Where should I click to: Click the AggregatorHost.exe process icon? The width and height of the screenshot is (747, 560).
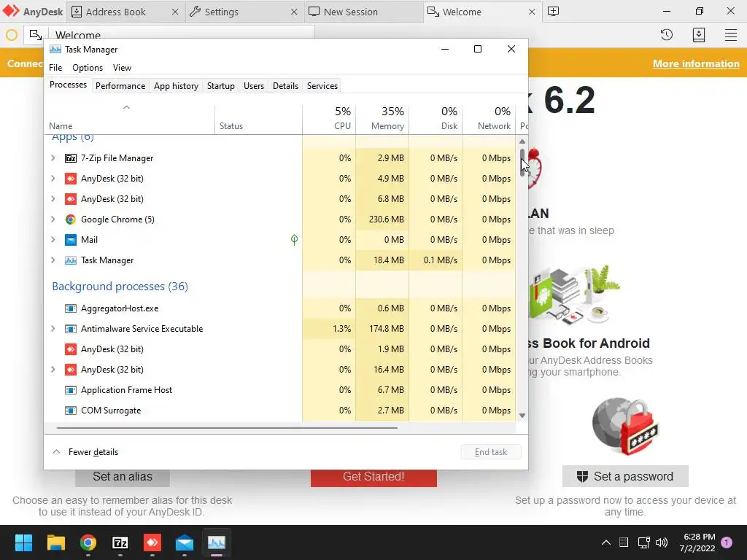click(71, 308)
